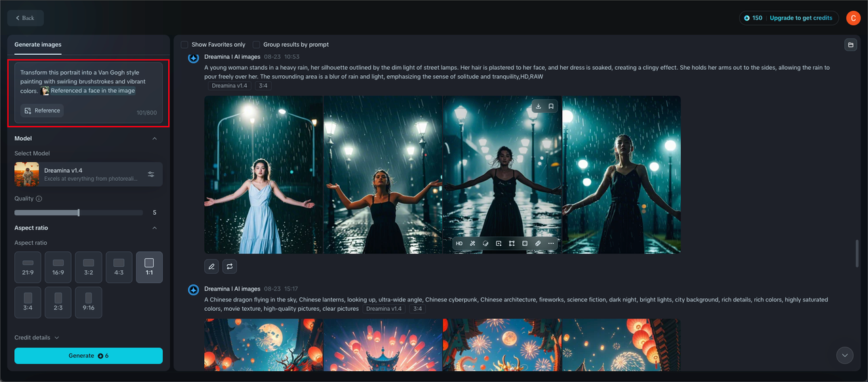
Task: Select the inpaint brush icon in image toolbar
Action: click(486, 243)
